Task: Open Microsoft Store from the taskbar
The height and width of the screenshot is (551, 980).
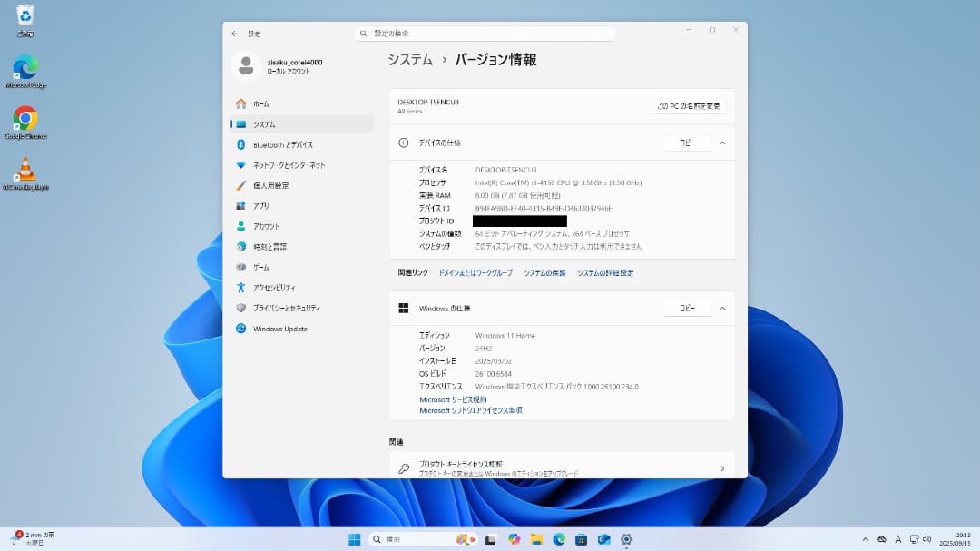Action: pos(582,540)
